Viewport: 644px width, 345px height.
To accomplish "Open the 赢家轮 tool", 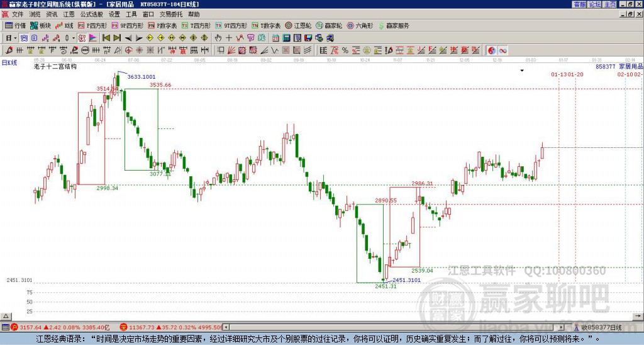I will [329, 25].
